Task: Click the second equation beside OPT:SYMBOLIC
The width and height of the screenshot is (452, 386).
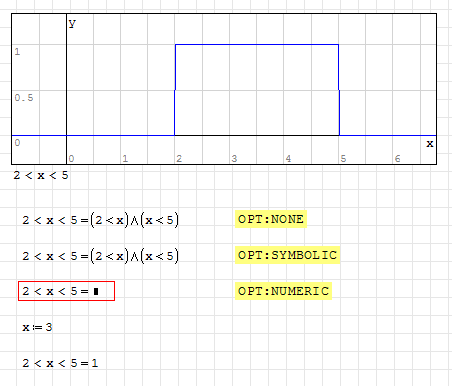Action: (100, 256)
